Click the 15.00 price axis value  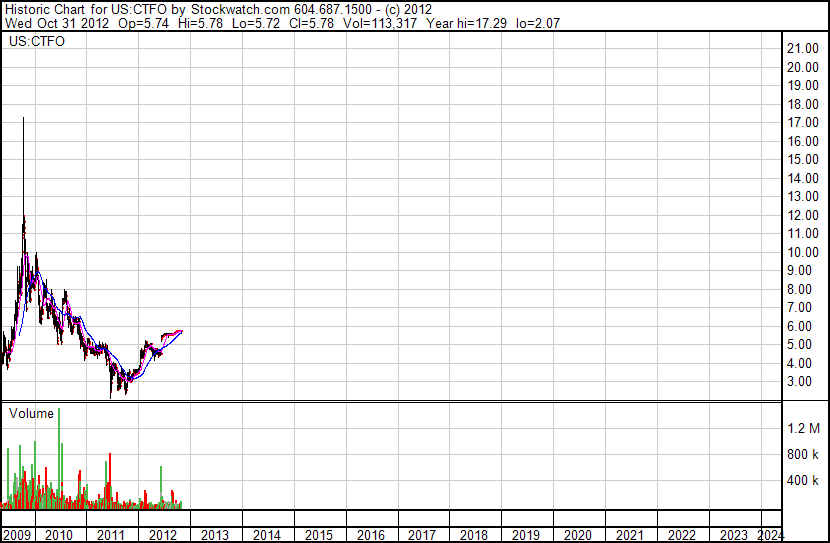pyautogui.click(x=803, y=159)
